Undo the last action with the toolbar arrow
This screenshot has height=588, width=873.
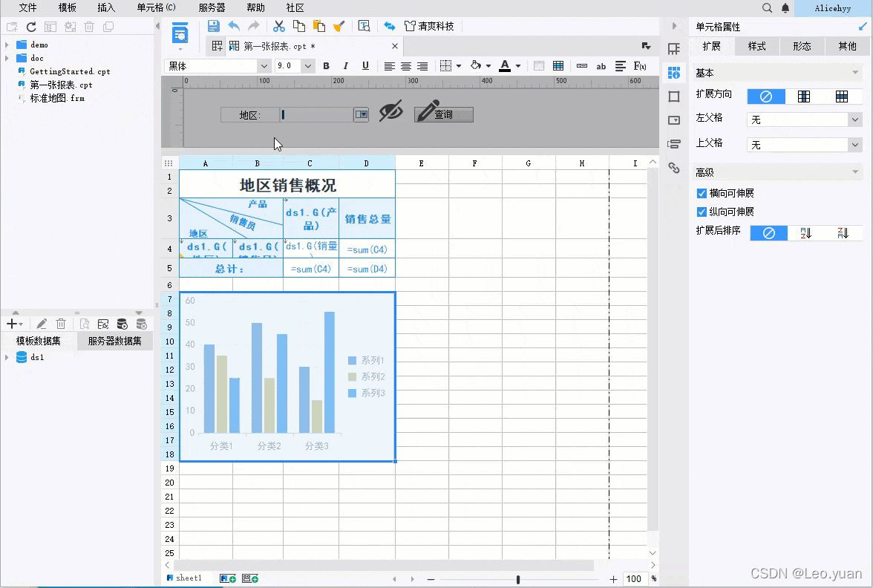(234, 25)
